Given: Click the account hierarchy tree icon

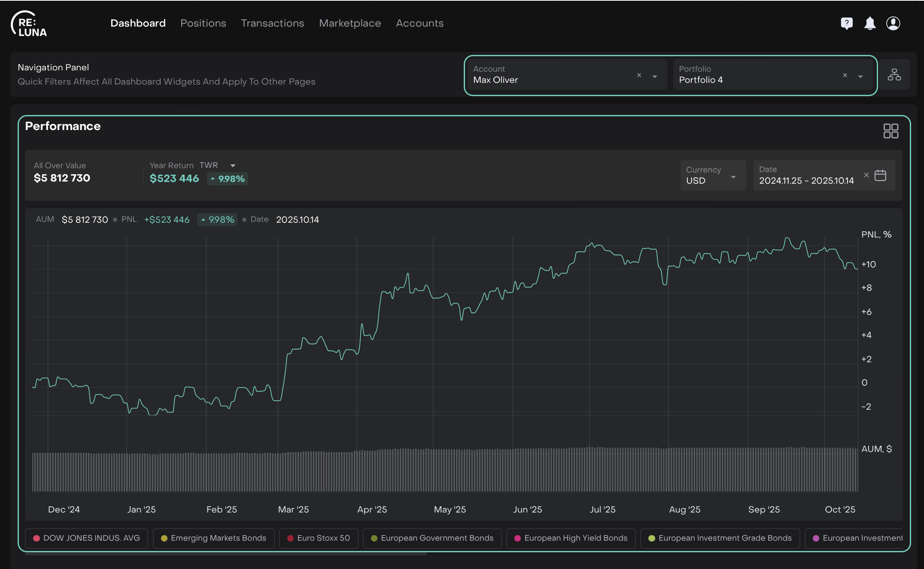Looking at the screenshot, I should tap(894, 75).
